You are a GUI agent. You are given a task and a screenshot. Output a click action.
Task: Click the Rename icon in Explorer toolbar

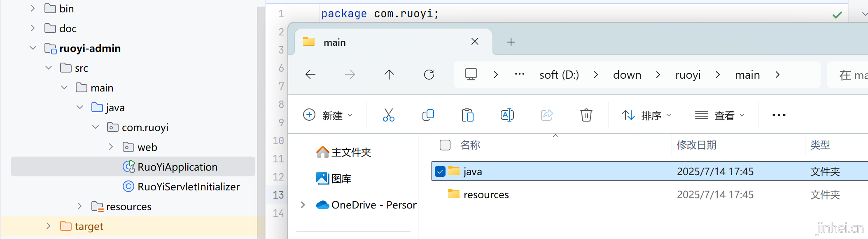[507, 115]
